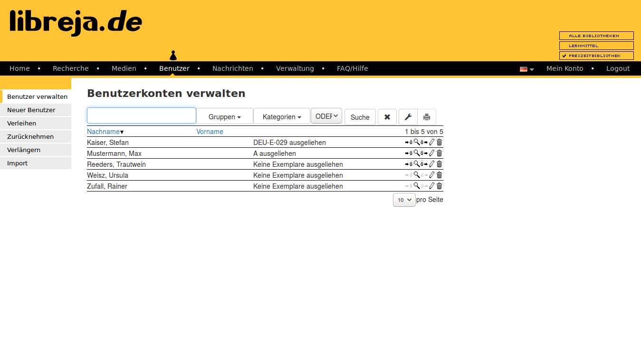Expand the Kategorien filter dropdown

click(x=282, y=117)
